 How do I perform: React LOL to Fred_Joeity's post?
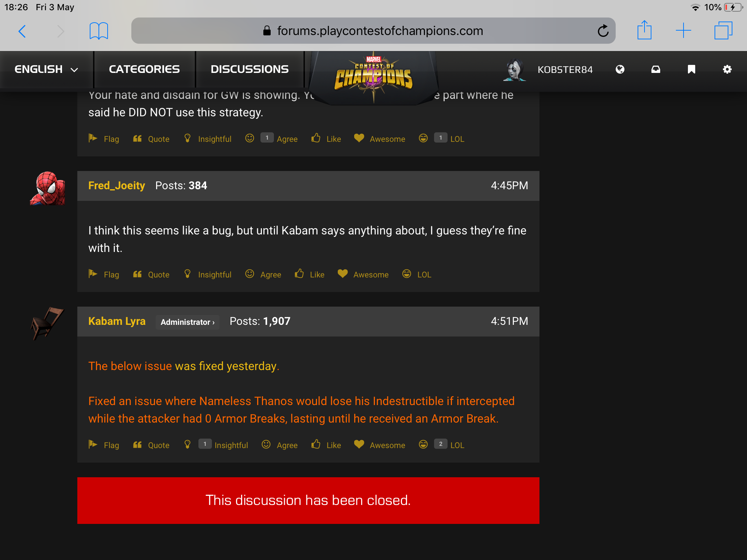tap(417, 274)
